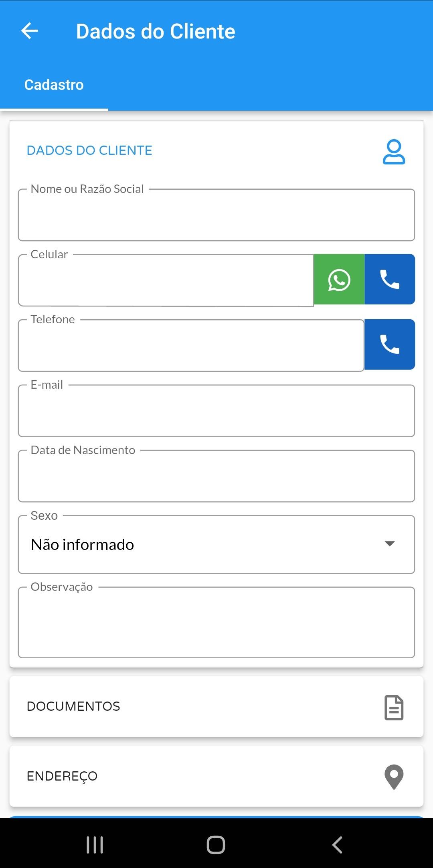Click inside the Observação text area
This screenshot has height=868, width=433.
216,623
